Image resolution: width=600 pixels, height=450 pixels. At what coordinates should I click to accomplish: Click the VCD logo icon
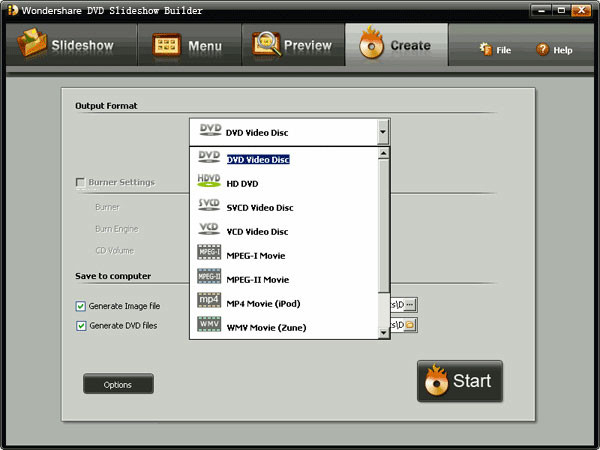pyautogui.click(x=209, y=228)
